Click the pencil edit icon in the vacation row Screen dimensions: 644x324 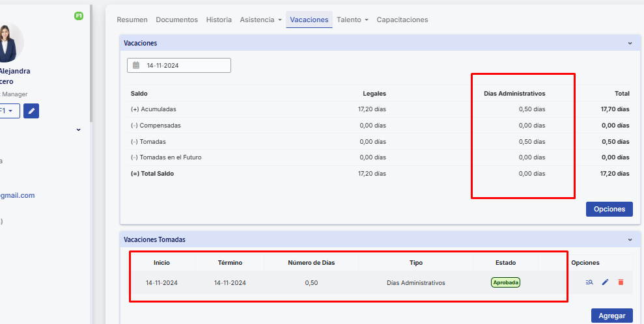click(605, 282)
